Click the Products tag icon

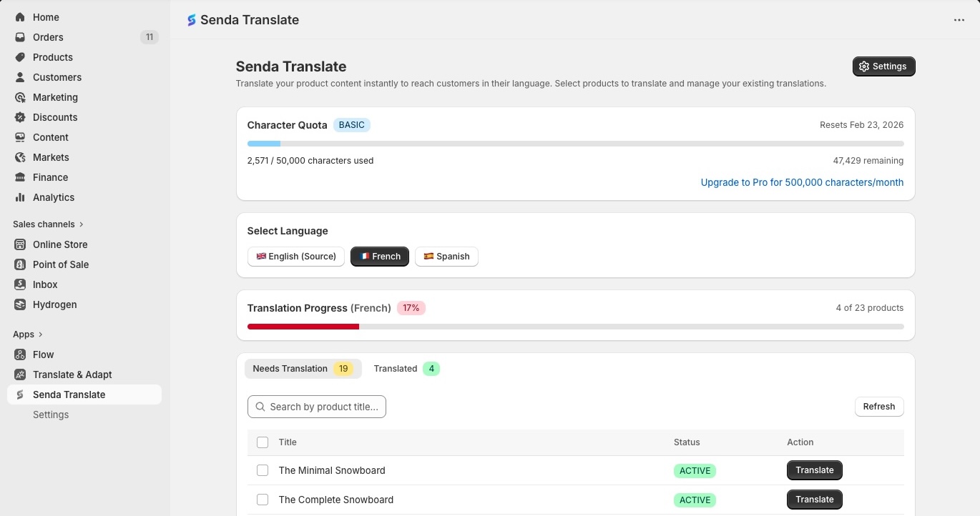20,57
